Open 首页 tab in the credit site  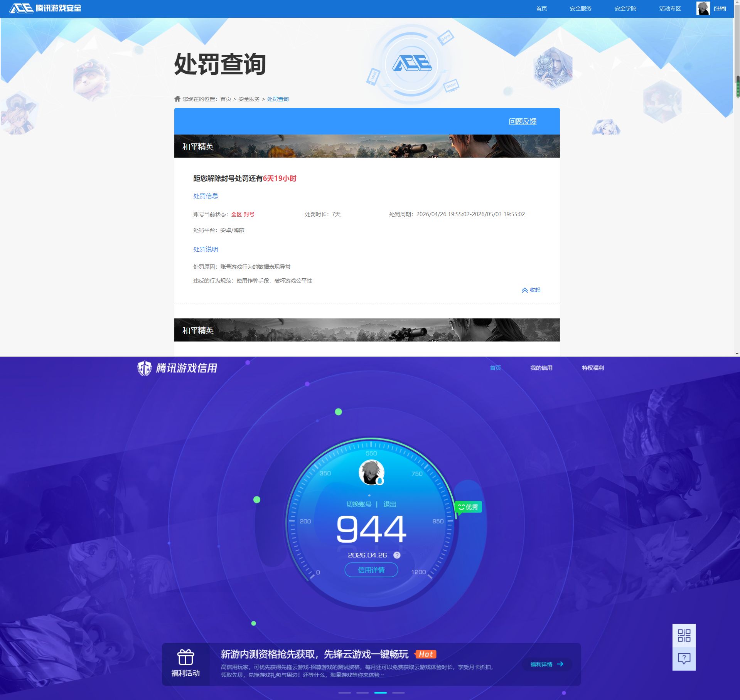click(495, 368)
